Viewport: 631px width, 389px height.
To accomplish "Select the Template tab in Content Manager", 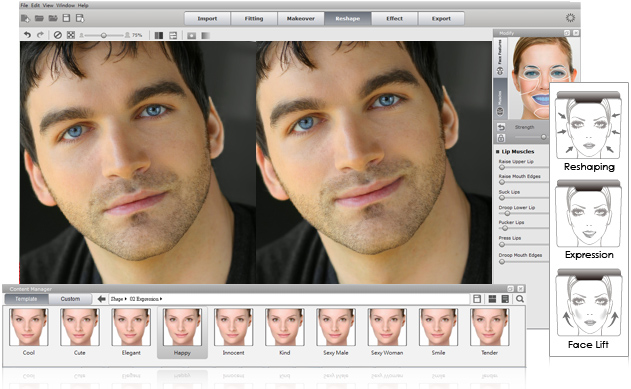I will 26,299.
